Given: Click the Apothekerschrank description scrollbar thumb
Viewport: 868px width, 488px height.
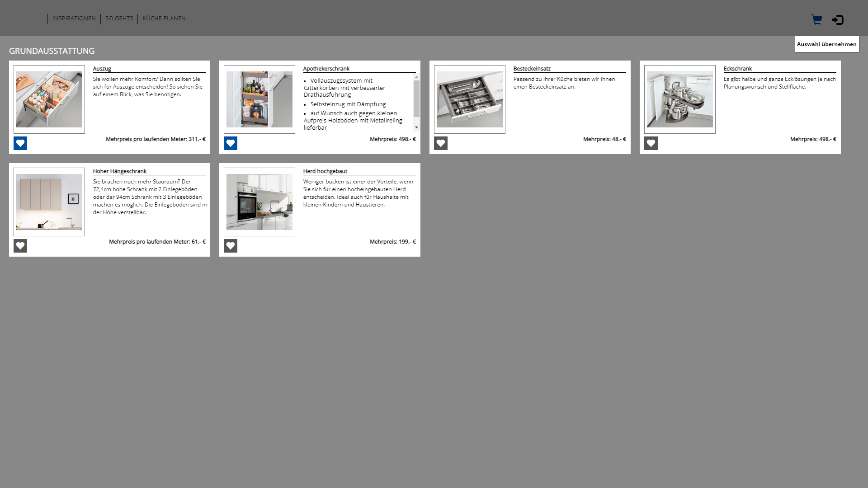Looking at the screenshot, I should click(x=416, y=99).
